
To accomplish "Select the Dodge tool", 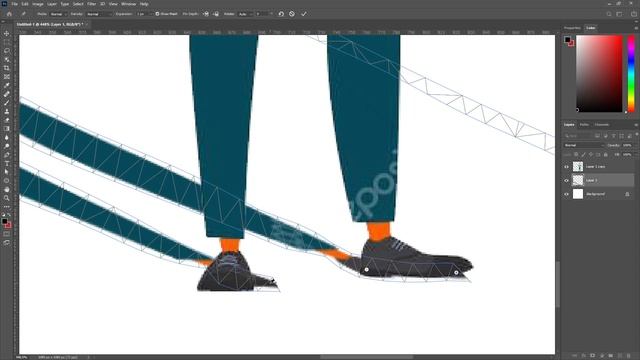I will 7,146.
